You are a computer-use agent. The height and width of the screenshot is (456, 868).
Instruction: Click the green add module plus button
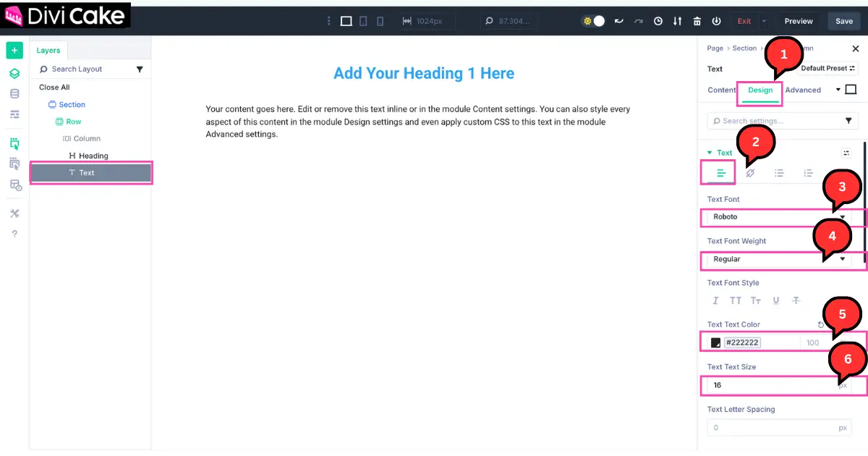pyautogui.click(x=14, y=51)
